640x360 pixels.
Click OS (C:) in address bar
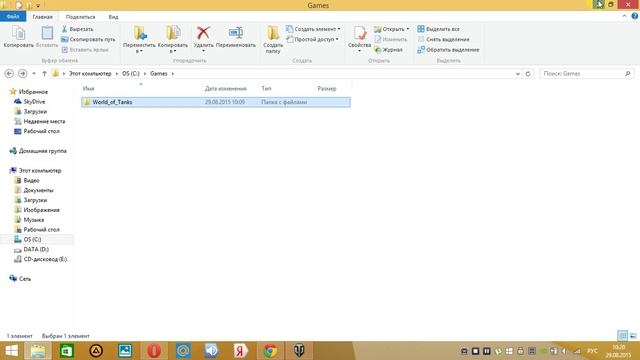click(x=131, y=73)
